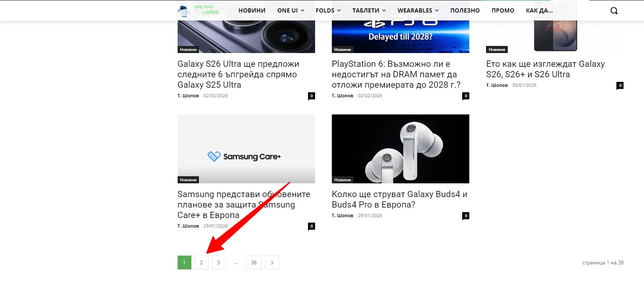Click comment count on PlayStation 6 article

466,96
